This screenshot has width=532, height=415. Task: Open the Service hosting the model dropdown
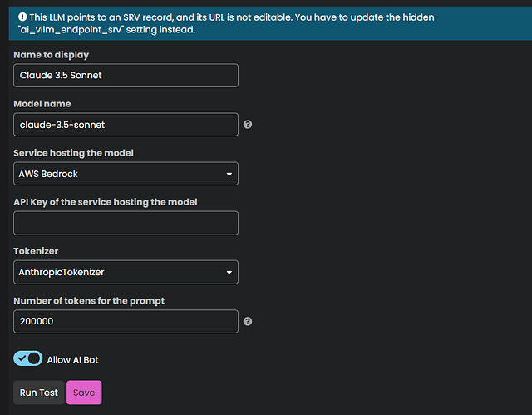[x=126, y=174]
